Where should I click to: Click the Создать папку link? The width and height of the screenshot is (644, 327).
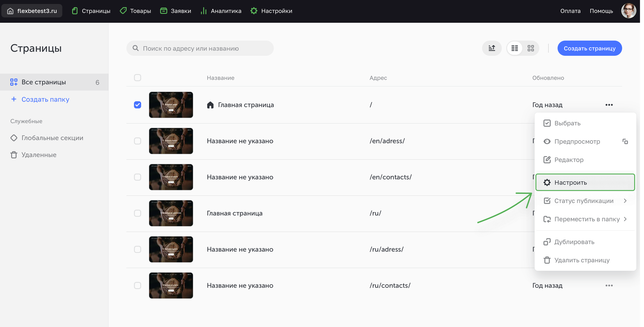pos(45,100)
